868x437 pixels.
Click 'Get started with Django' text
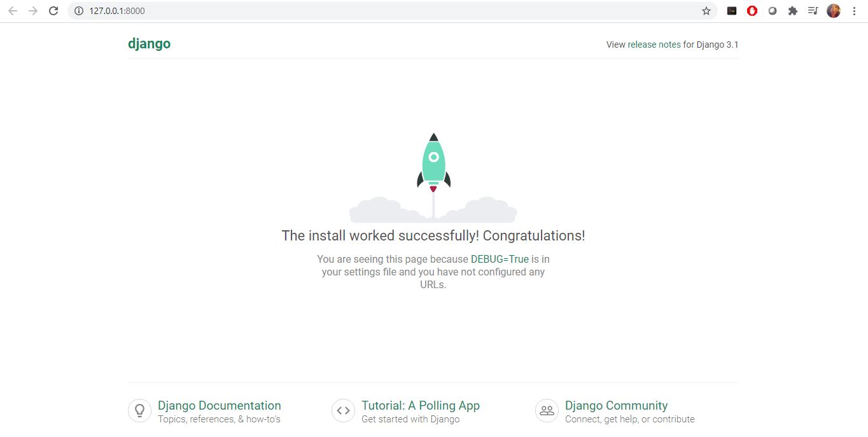coord(410,419)
